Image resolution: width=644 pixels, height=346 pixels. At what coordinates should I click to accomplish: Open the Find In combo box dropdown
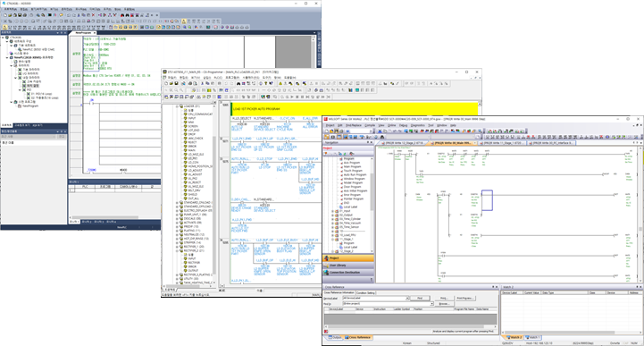point(431,304)
